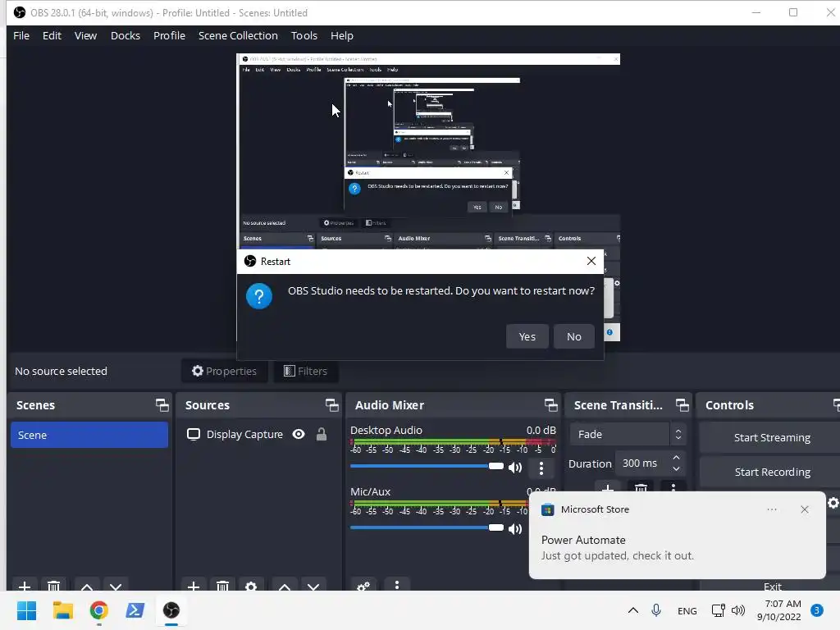The height and width of the screenshot is (630, 840).
Task: Open volume tray icon
Action: 737,610
